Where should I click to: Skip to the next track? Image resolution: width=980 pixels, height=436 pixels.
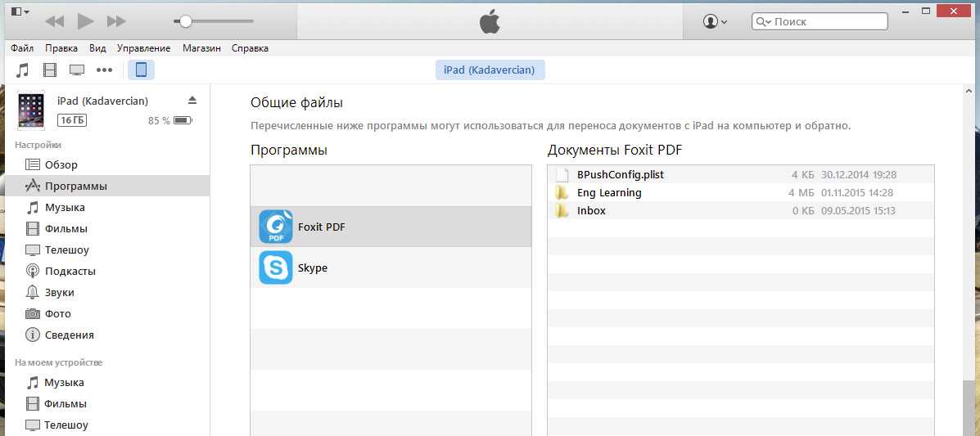click(117, 21)
